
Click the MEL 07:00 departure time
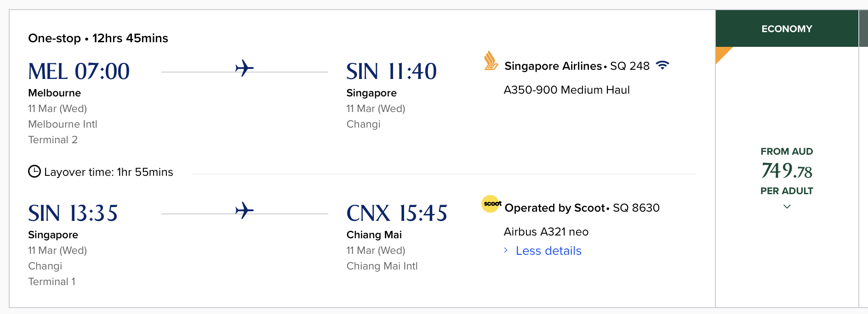[x=79, y=72]
